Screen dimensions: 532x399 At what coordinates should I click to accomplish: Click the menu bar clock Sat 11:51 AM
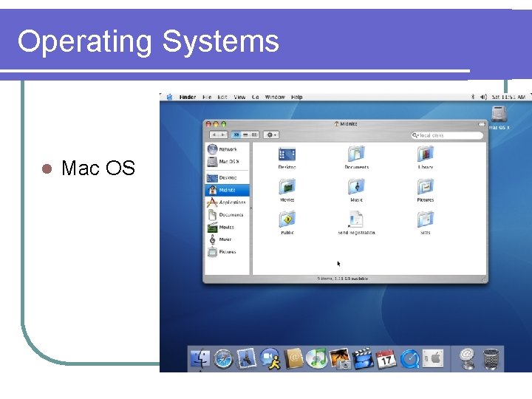(508, 97)
